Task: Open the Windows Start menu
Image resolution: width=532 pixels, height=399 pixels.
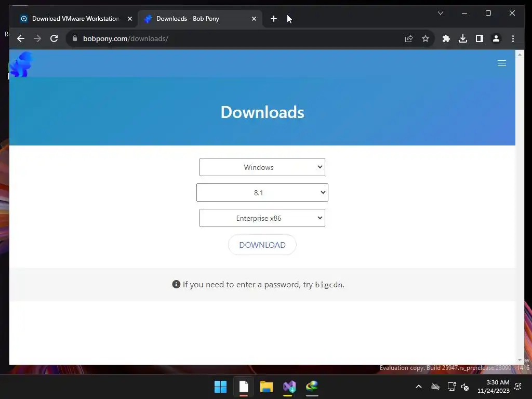Action: point(220,387)
